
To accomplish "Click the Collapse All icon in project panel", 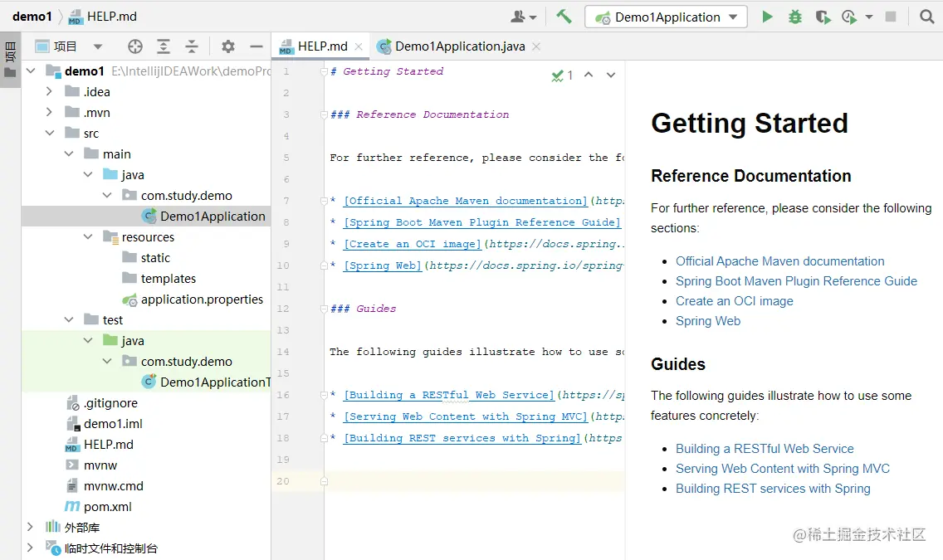I will [191, 46].
